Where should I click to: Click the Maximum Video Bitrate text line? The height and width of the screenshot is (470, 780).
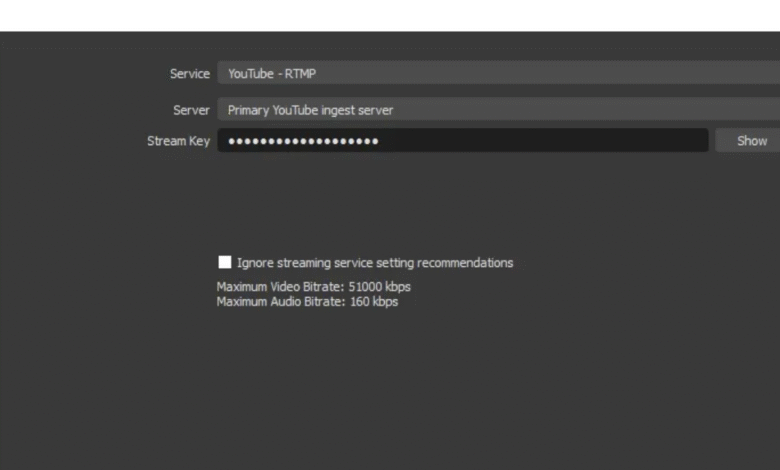(313, 287)
